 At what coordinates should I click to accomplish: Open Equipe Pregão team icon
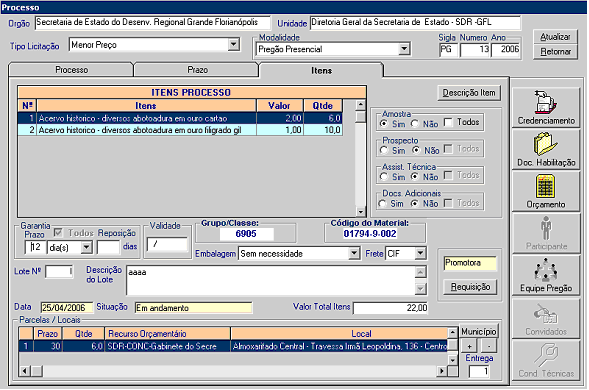546,275
